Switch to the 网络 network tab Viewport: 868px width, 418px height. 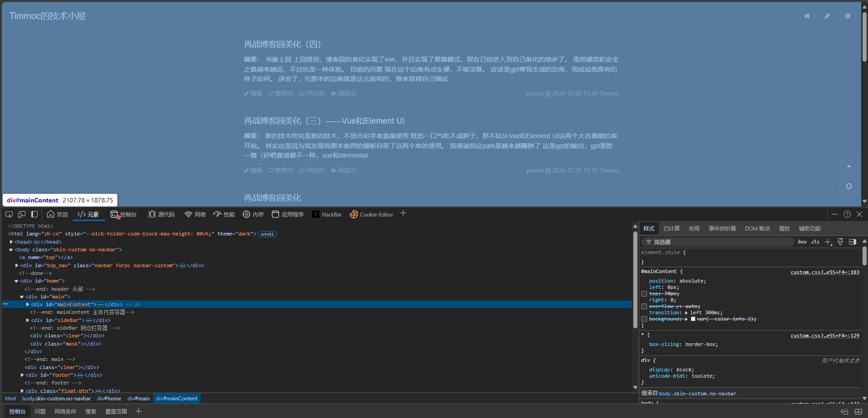pyautogui.click(x=195, y=214)
